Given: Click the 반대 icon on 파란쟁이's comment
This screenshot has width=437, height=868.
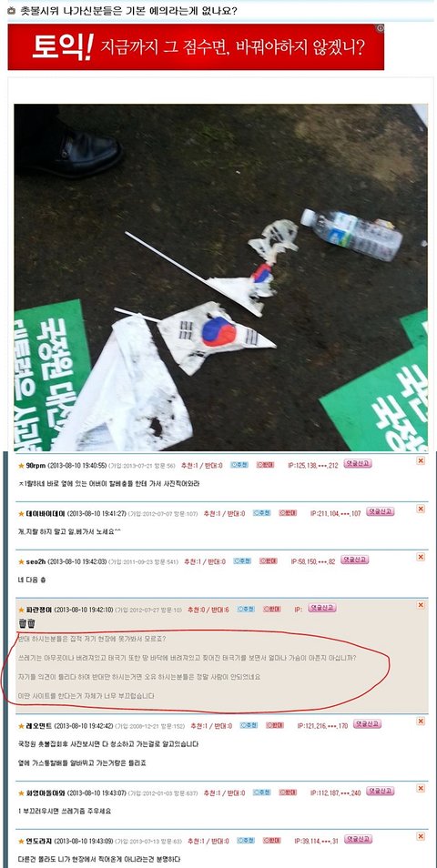Looking at the screenshot, I should tap(271, 609).
